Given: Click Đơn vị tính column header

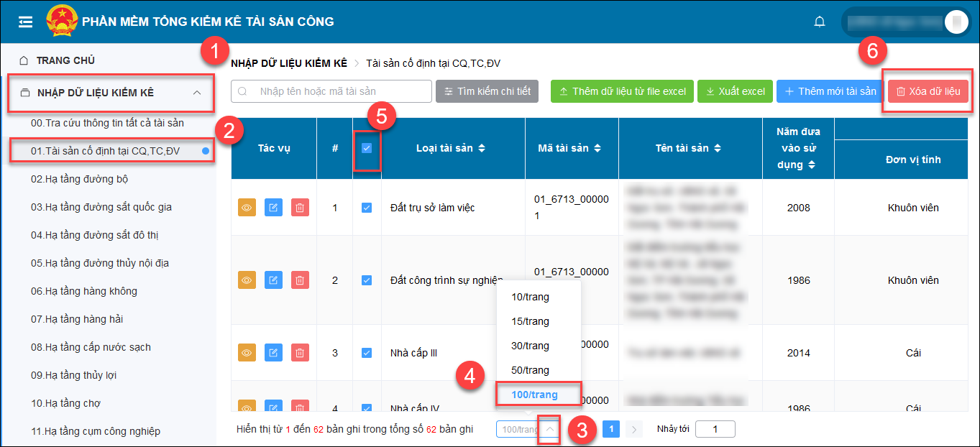Looking at the screenshot, I should [913, 160].
